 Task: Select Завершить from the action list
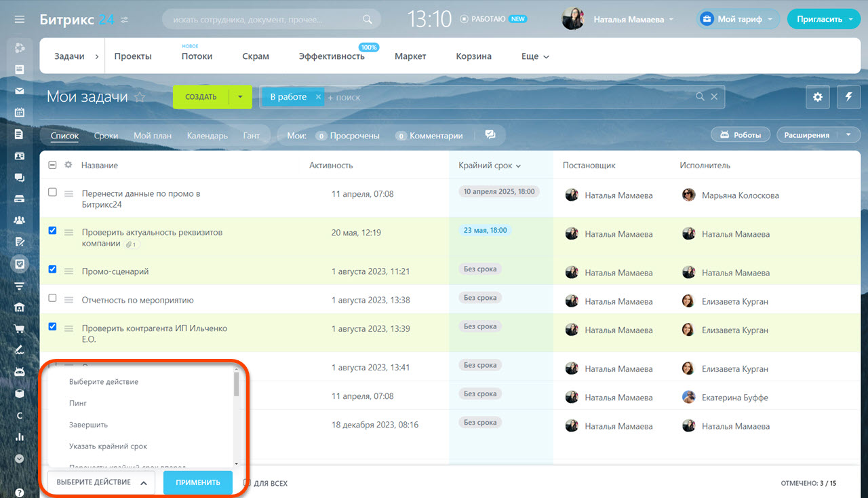[88, 425]
